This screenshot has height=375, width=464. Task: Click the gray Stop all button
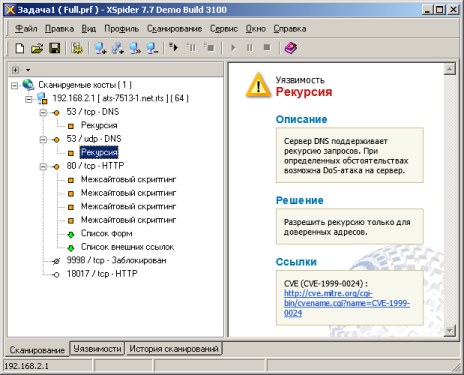267,48
